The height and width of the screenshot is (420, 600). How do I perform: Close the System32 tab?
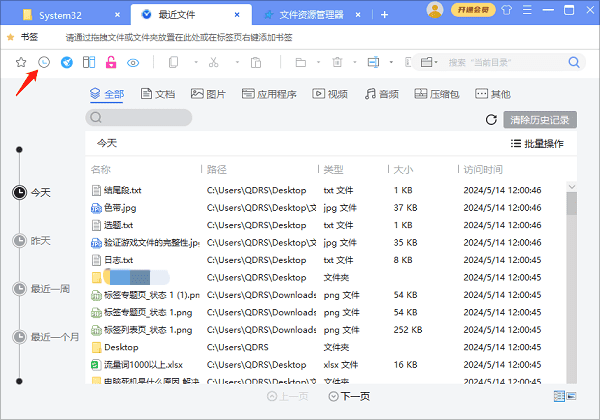[117, 15]
